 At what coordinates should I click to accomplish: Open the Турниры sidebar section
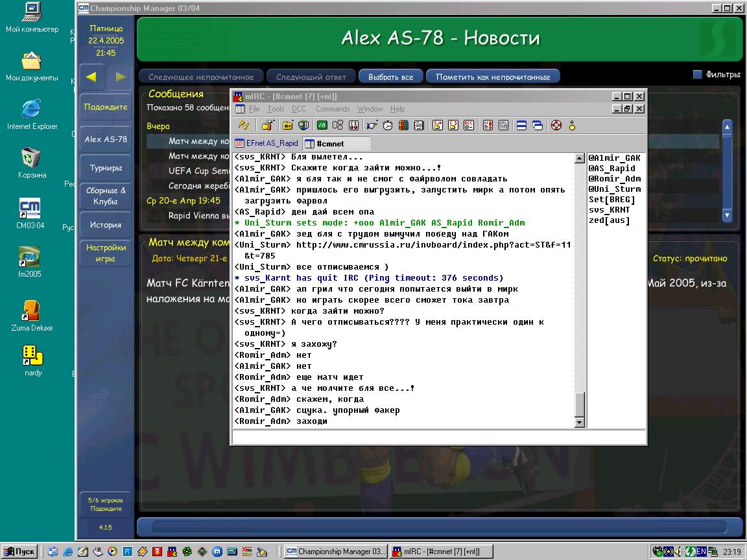(x=106, y=168)
